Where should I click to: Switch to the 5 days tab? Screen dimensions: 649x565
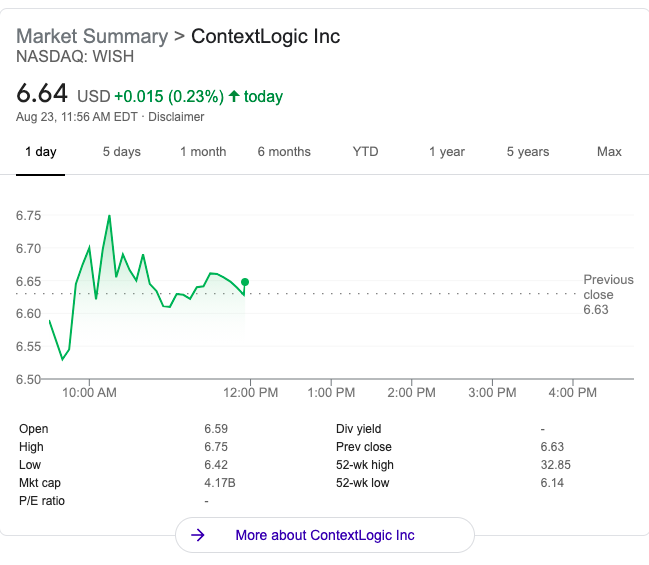point(122,151)
